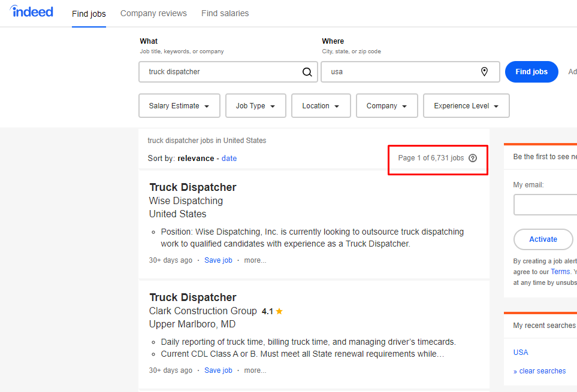Click the search magnifier icon in What field

coord(307,72)
